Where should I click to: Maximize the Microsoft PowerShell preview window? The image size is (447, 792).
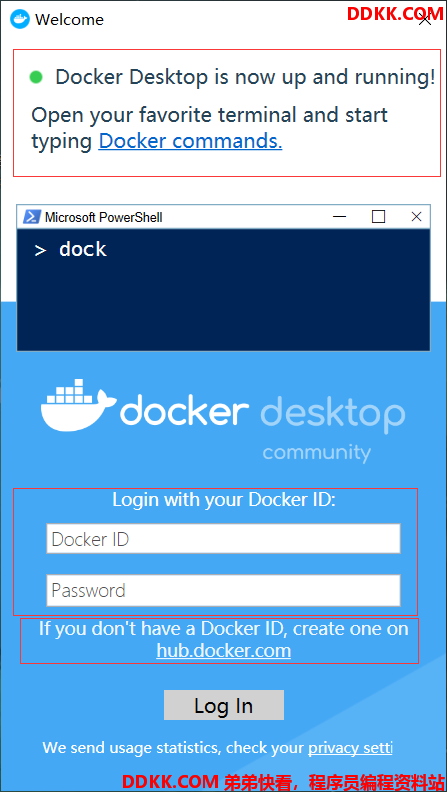[378, 217]
